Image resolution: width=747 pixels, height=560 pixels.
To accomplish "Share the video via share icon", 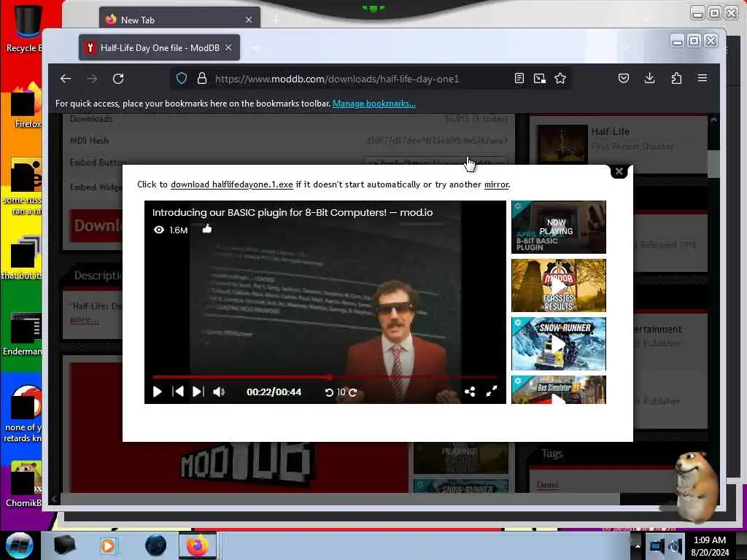I will (470, 392).
